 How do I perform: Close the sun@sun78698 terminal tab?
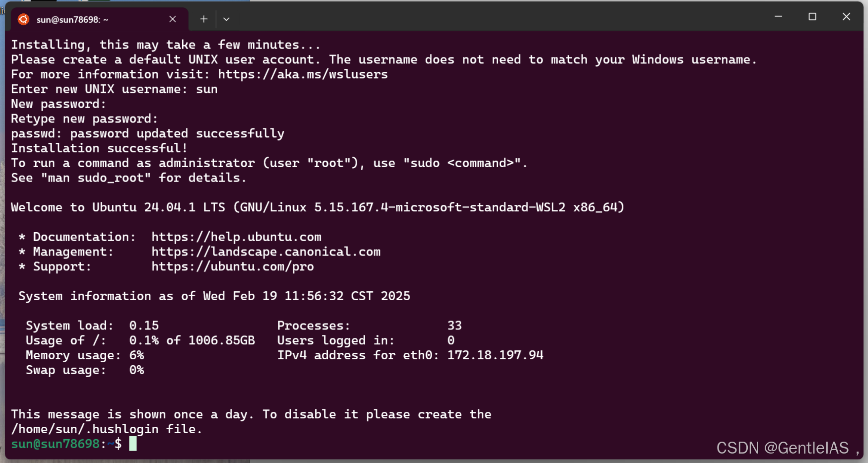[172, 19]
